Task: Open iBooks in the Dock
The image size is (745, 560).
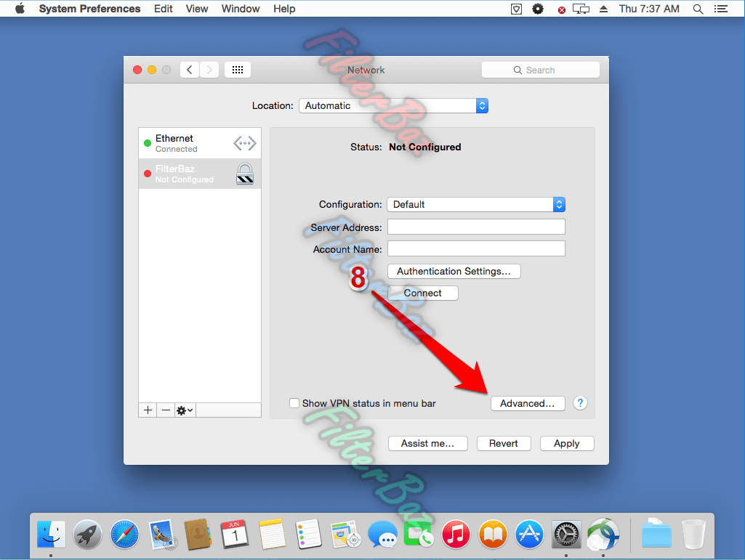Action: point(493,535)
